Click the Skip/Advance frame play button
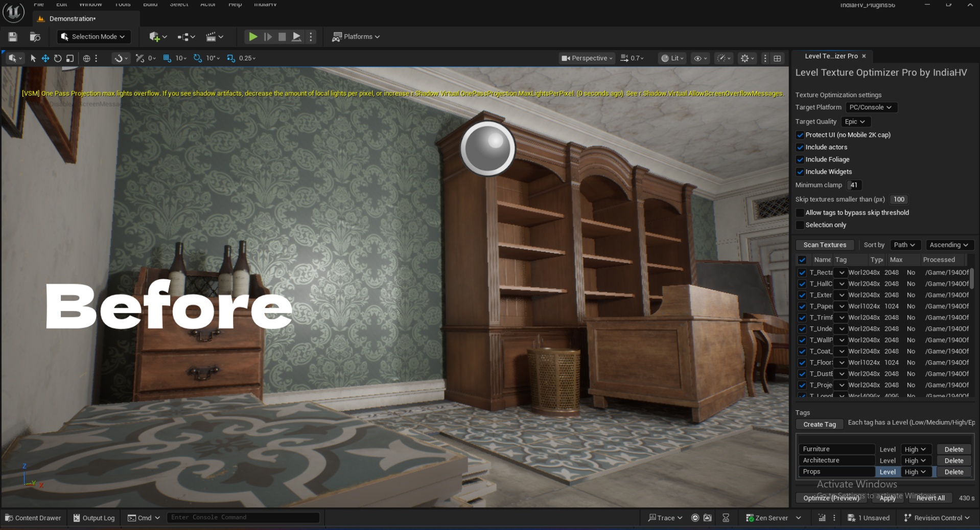This screenshot has width=980, height=530. (x=268, y=37)
